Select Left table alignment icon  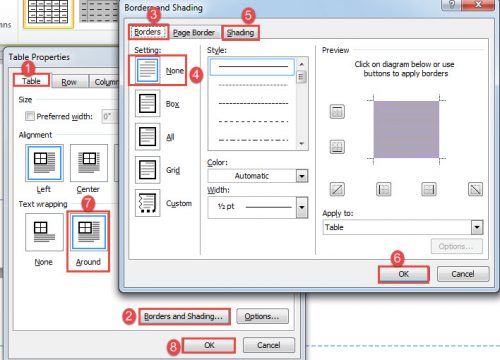click(x=44, y=163)
